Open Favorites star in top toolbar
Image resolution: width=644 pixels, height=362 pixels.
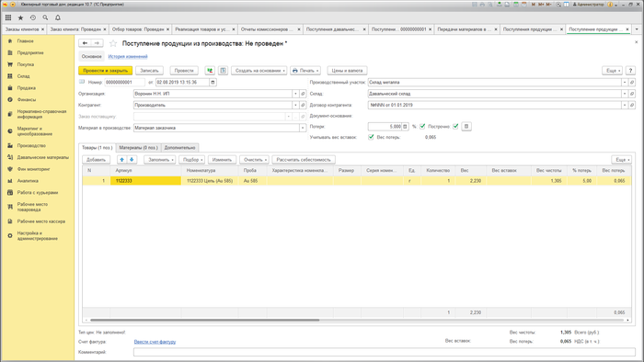[x=20, y=17]
